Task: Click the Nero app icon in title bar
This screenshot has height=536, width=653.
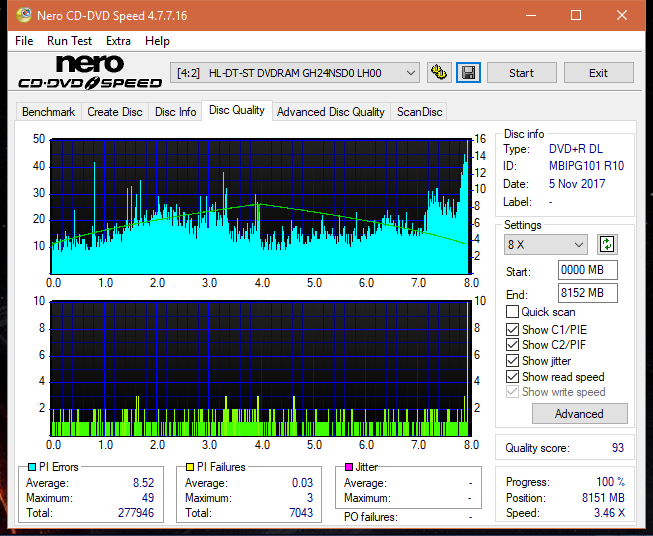Action: tap(24, 15)
